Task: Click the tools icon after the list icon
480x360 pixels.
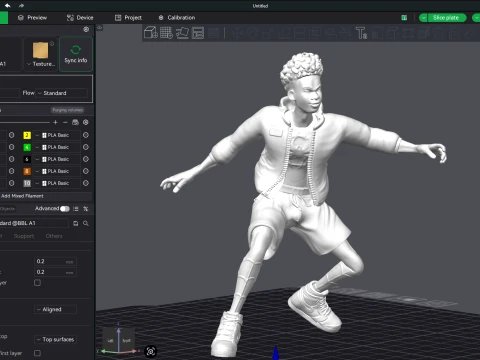Action: (86, 209)
